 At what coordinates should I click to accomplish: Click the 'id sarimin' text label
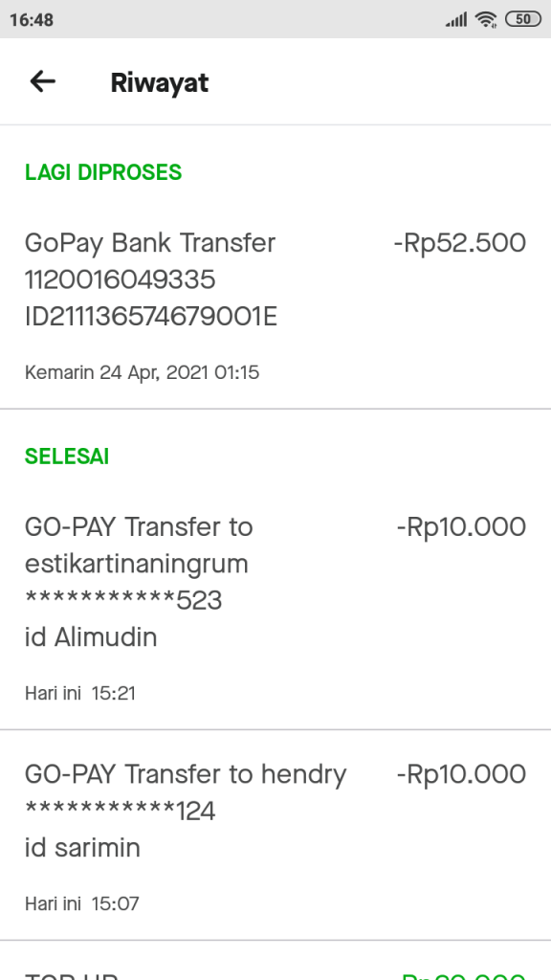coord(81,848)
